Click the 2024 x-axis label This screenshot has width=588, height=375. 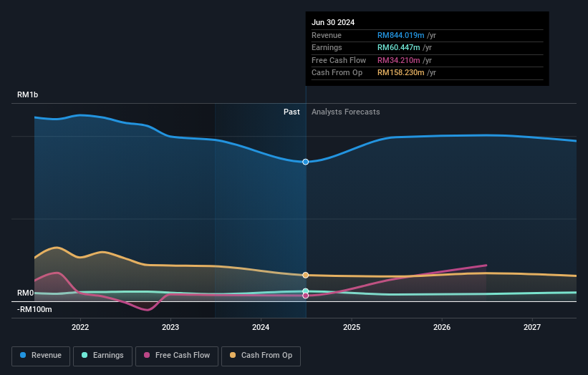tap(261, 327)
